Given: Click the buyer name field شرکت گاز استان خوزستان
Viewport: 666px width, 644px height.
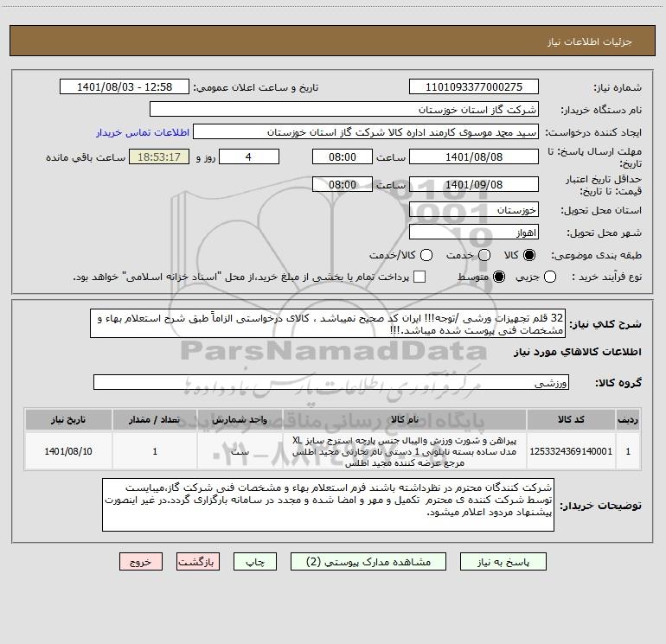Looking at the screenshot, I should 344,110.
